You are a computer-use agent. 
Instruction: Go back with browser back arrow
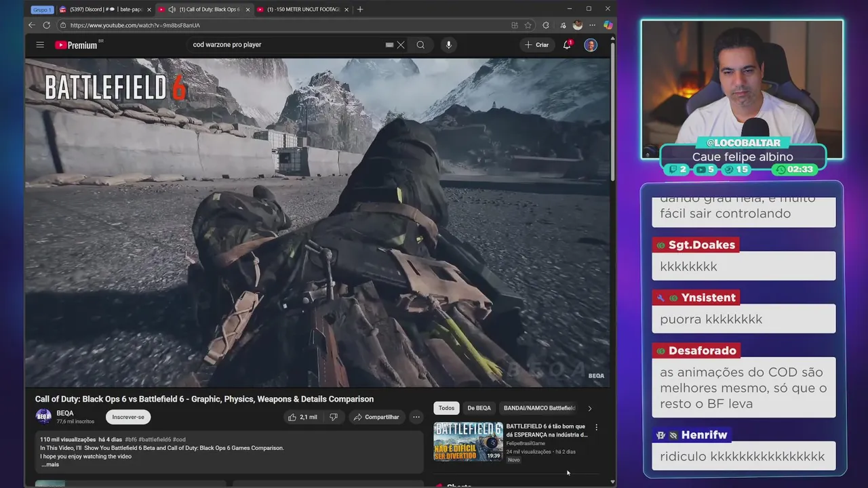[31, 25]
